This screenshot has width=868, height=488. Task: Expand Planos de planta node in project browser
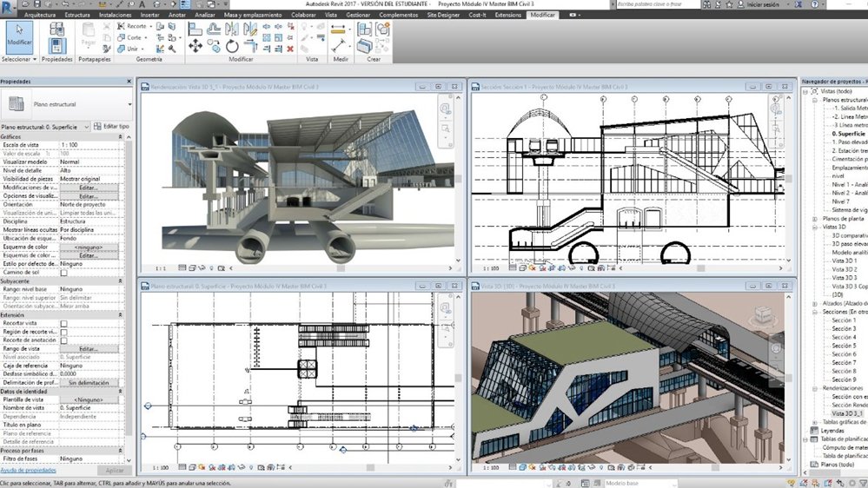(x=815, y=219)
